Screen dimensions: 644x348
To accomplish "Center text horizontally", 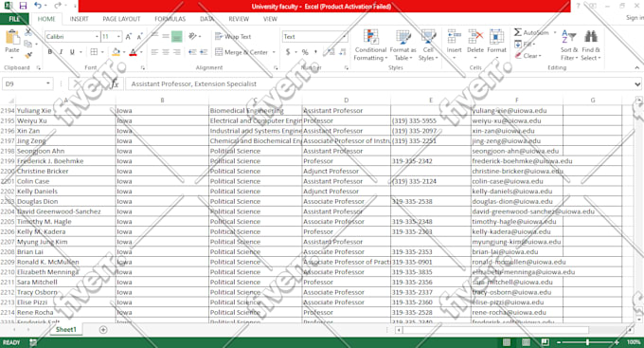I will 166,52.
